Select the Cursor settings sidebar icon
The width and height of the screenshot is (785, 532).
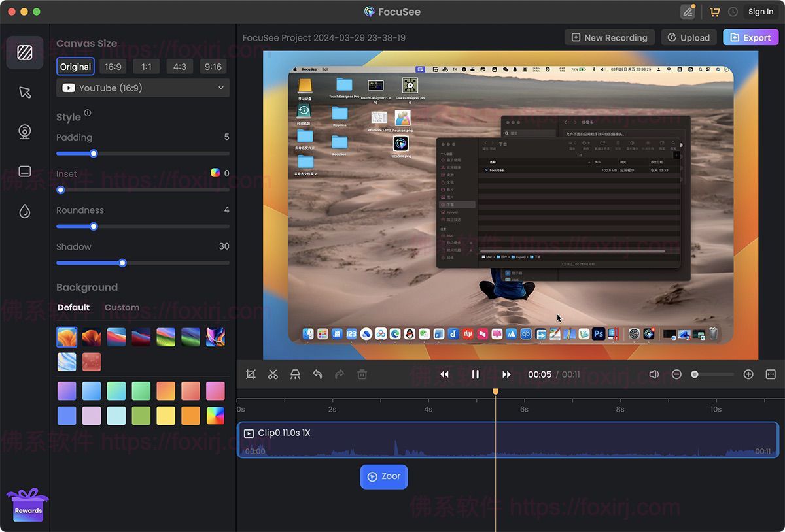25,92
